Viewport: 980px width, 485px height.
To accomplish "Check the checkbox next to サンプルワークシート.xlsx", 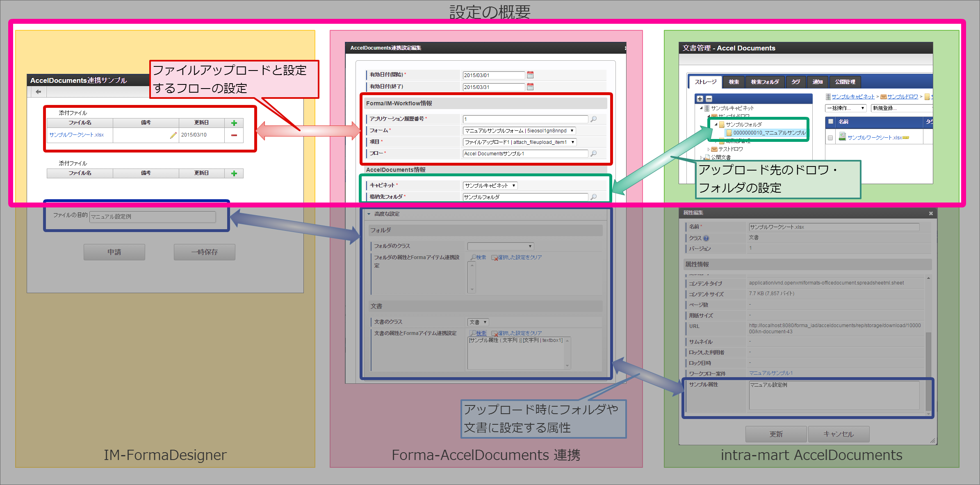I will point(831,138).
